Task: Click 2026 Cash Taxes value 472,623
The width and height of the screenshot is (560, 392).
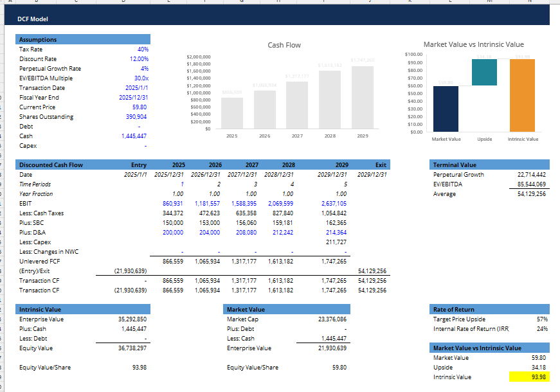Action: click(210, 213)
